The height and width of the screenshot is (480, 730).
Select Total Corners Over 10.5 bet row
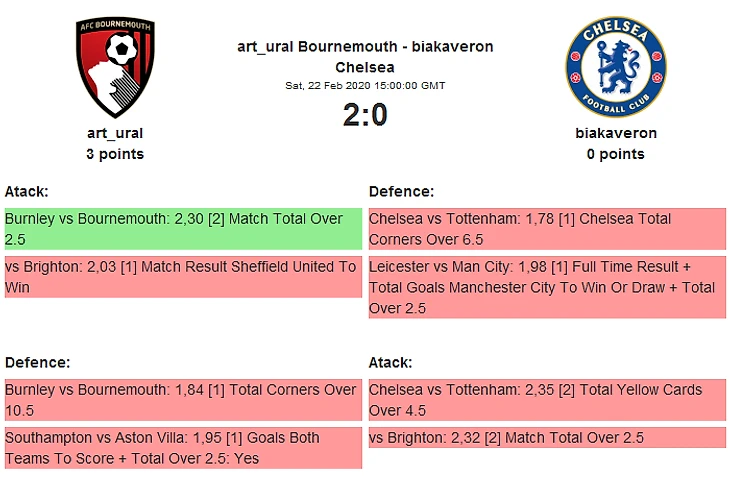pos(182,400)
